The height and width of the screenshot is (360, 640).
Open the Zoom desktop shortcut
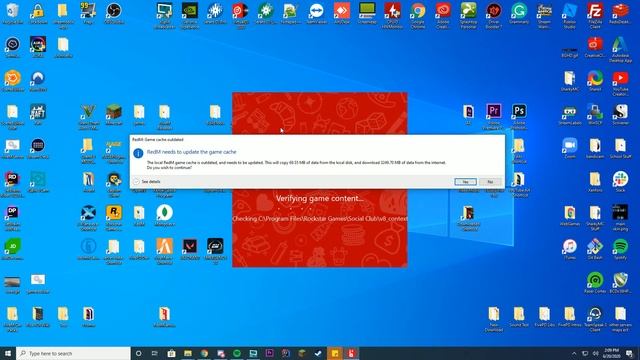pos(569,148)
